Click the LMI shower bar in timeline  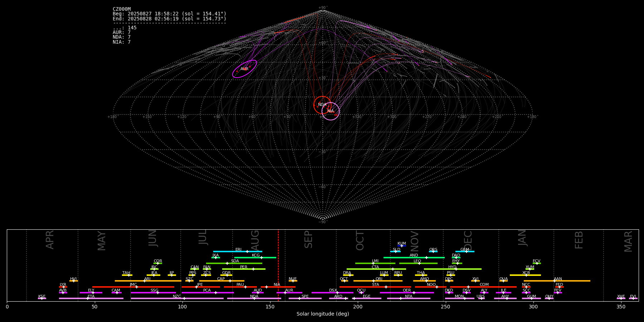[375, 263]
